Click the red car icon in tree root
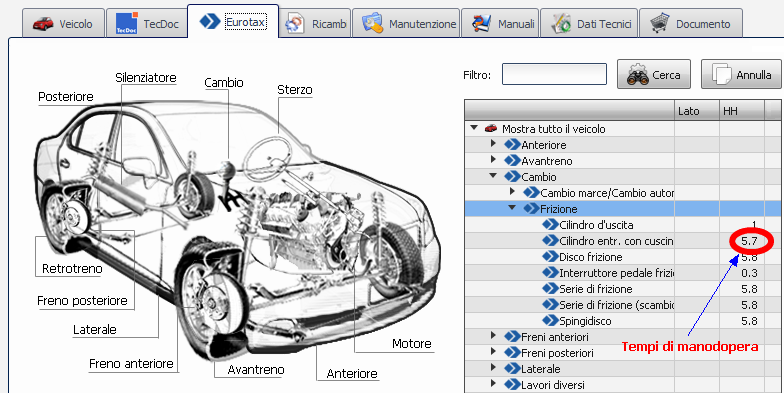This screenshot has width=784, height=393. click(490, 128)
